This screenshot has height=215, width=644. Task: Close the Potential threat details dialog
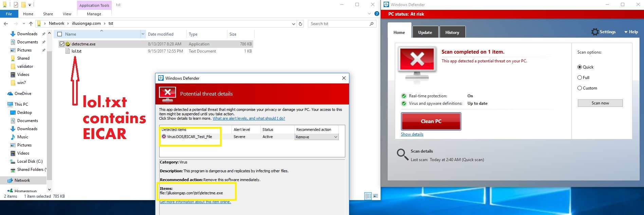(x=344, y=78)
